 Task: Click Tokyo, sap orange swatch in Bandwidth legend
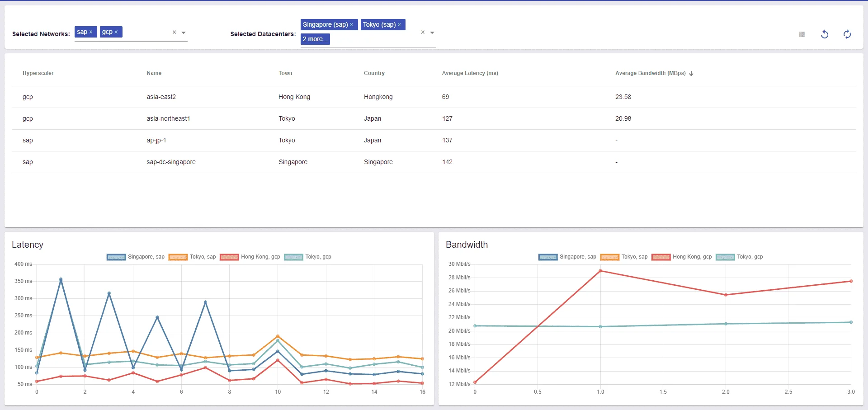point(610,257)
